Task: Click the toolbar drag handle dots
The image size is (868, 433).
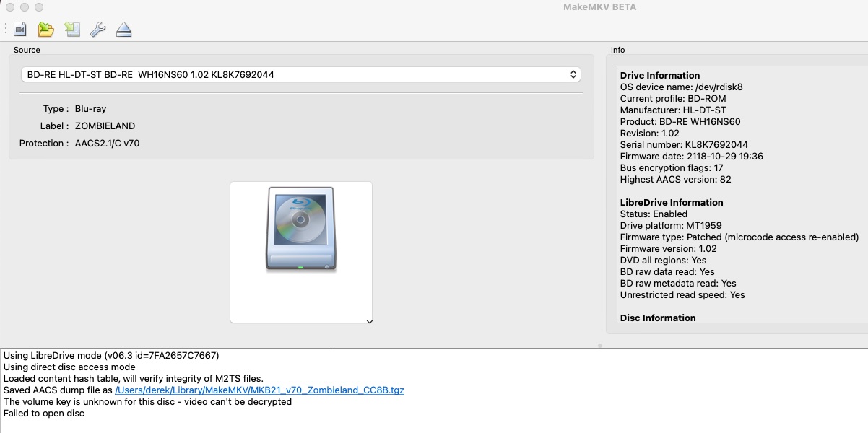Action: click(6, 30)
